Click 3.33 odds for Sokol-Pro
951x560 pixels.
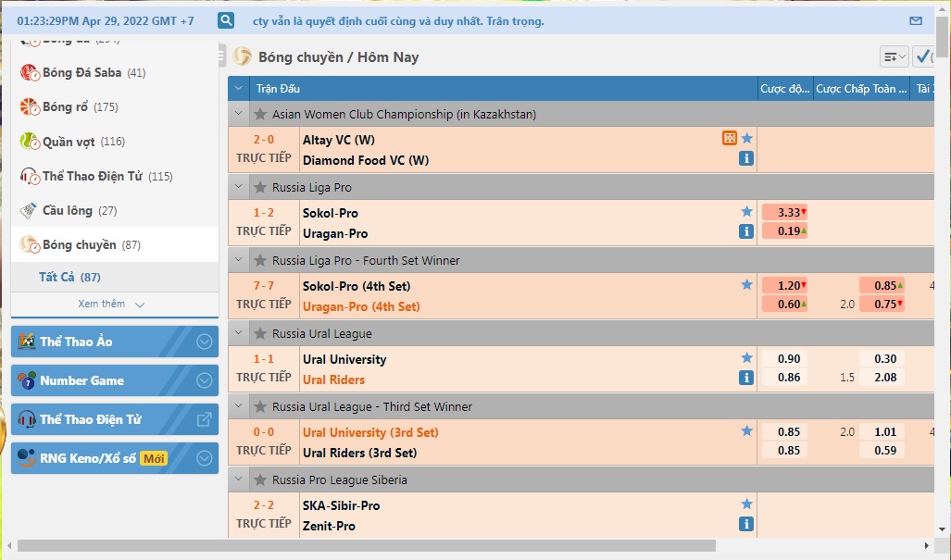click(x=784, y=212)
